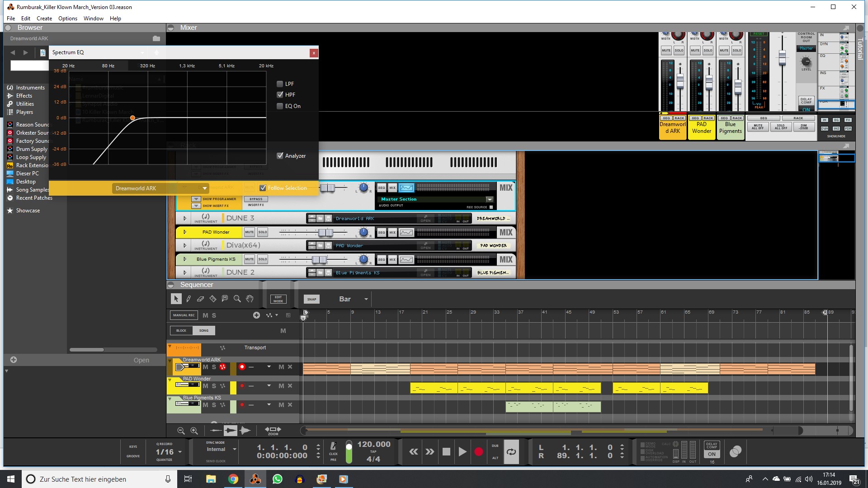Open the Create menu
The image size is (868, 488).
[44, 19]
